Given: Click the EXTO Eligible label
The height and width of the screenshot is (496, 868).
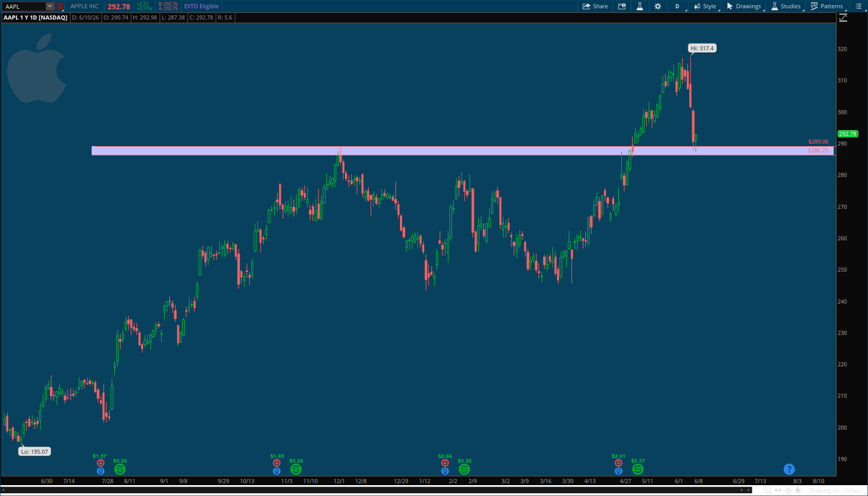Looking at the screenshot, I should [x=202, y=6].
